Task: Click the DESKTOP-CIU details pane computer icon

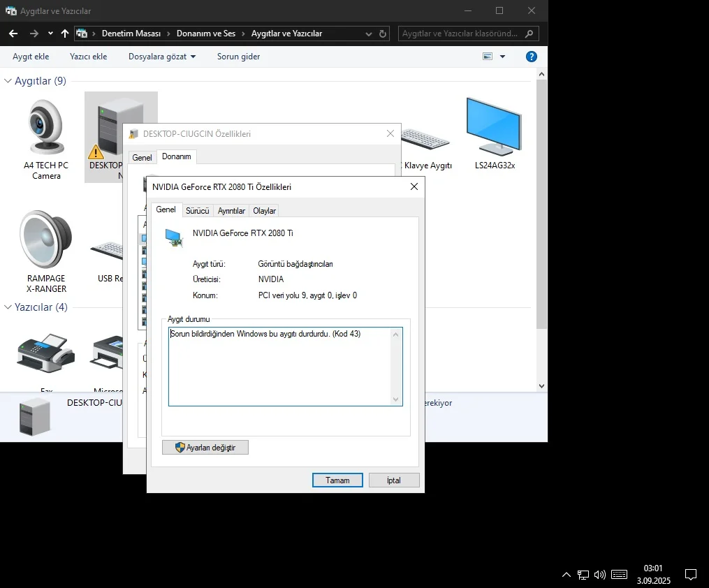Action: [x=35, y=418]
